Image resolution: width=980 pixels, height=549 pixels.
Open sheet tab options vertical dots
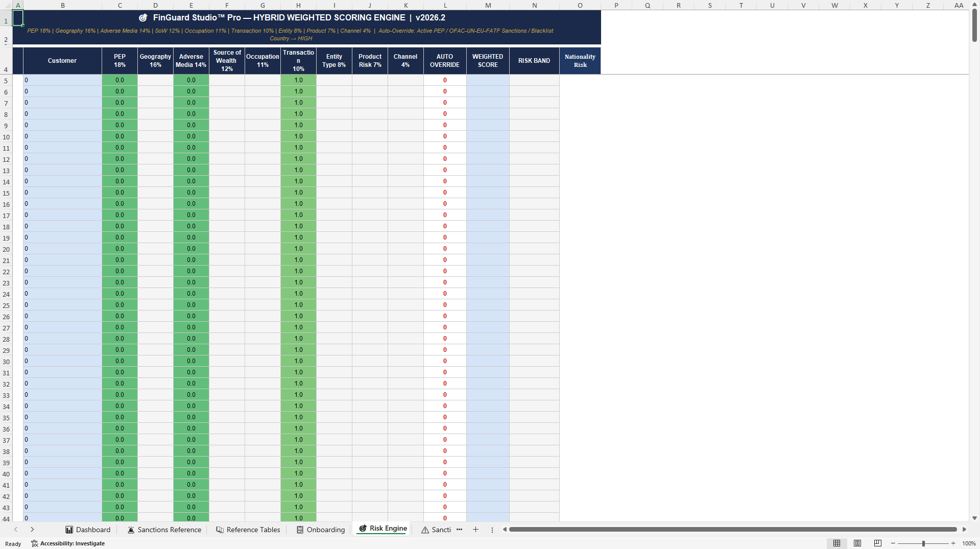[492, 530]
